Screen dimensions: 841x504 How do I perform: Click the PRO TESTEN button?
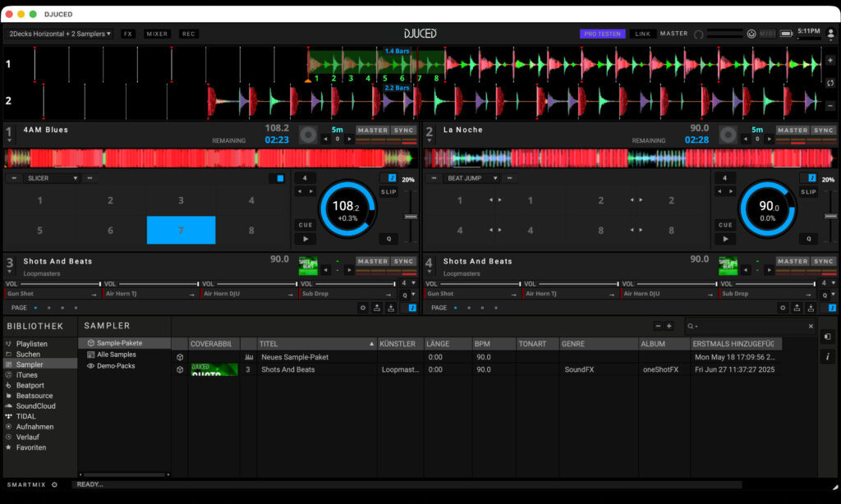[x=602, y=34]
